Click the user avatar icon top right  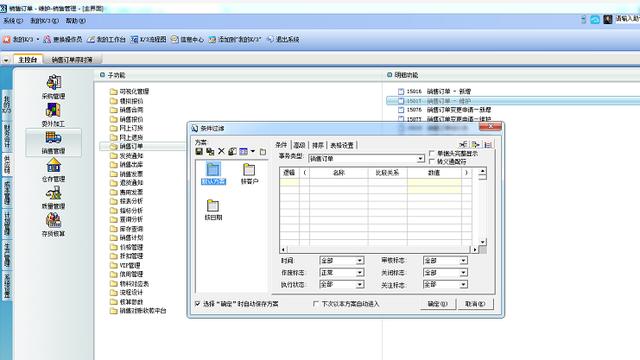pos(608,20)
